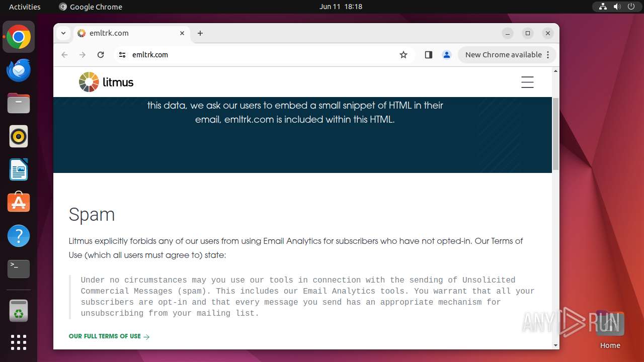Maximize the Chrome window
The image size is (644, 362).
[528, 33]
